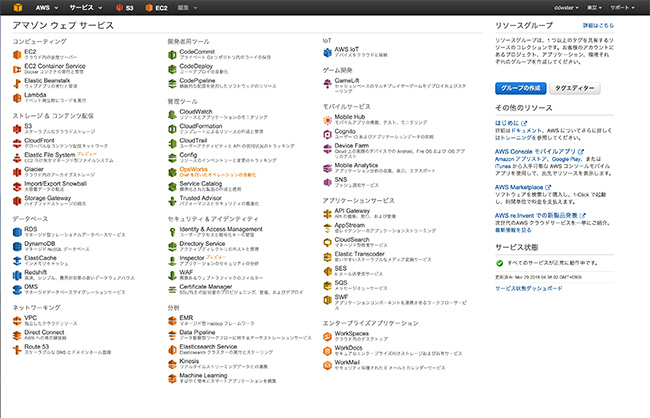Click the EC2 Container Service icon

tap(17, 69)
